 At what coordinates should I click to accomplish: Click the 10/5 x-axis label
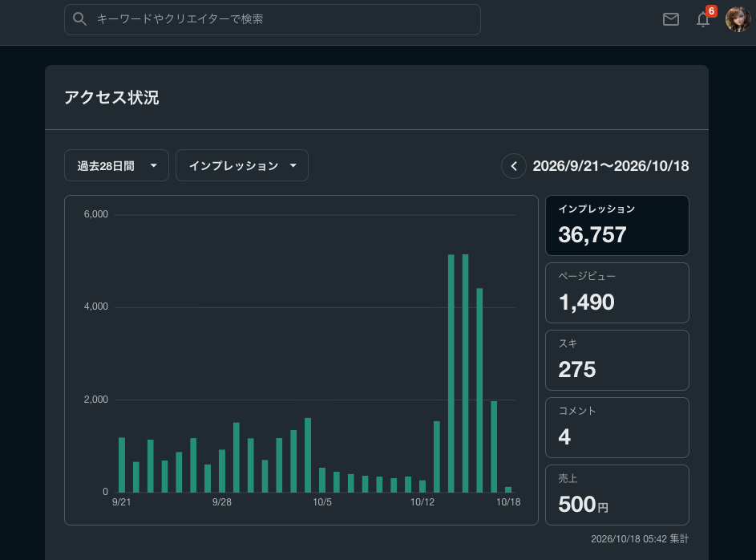[x=322, y=502]
